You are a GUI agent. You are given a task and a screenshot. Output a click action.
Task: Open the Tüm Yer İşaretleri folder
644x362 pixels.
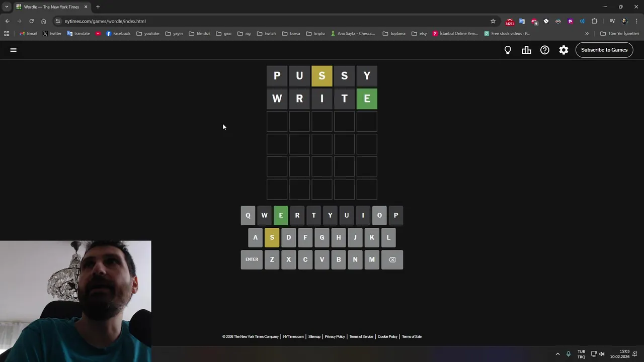point(620,34)
